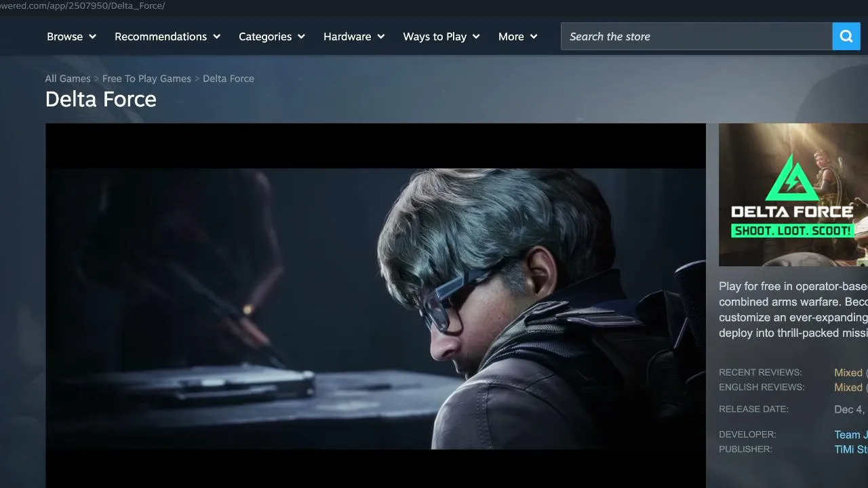Go to All Games breadcrumb
Viewport: 868px width, 488px height.
68,79
